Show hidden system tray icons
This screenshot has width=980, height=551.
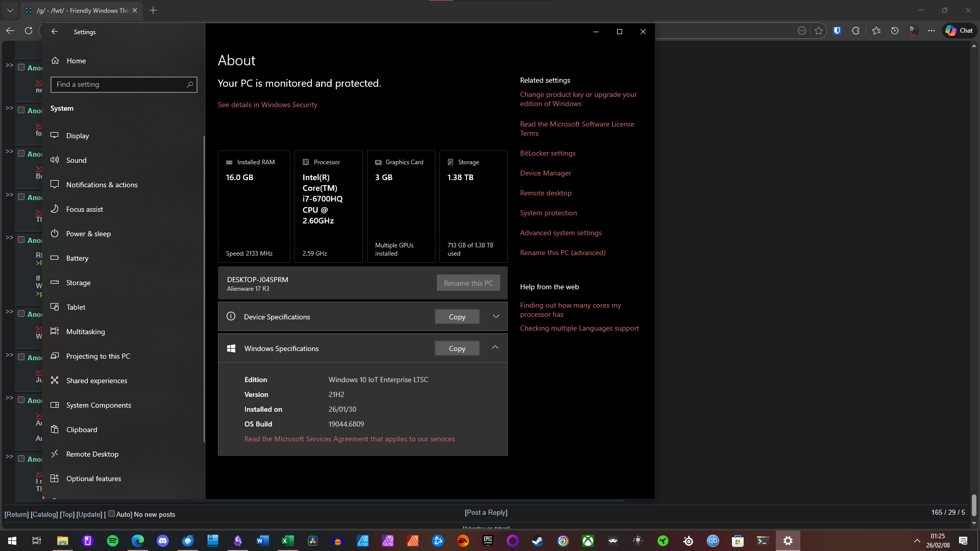click(x=917, y=541)
